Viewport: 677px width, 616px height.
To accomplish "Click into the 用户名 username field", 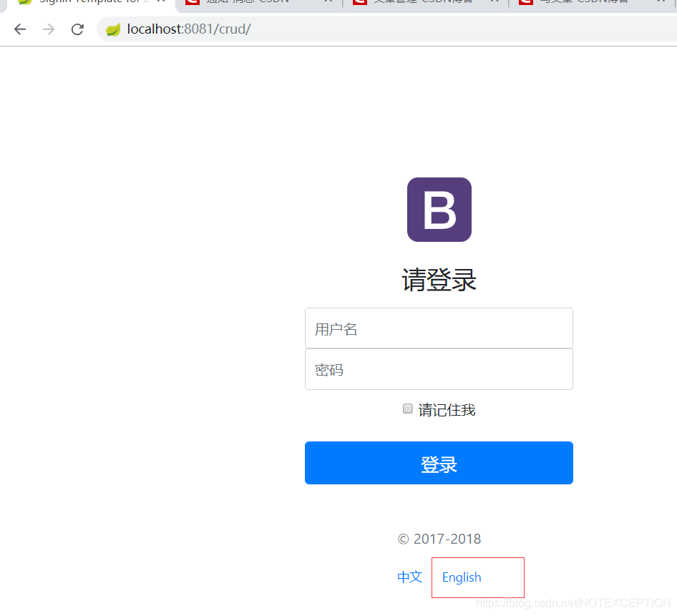I will [x=439, y=328].
